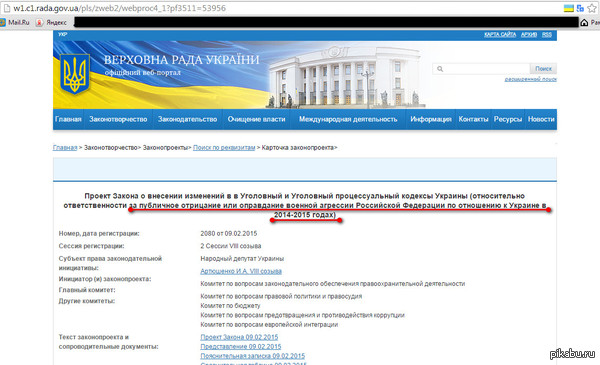The width and height of the screenshot is (600, 365).
Task: Bookmark page with the star icon
Action: click(592, 8)
